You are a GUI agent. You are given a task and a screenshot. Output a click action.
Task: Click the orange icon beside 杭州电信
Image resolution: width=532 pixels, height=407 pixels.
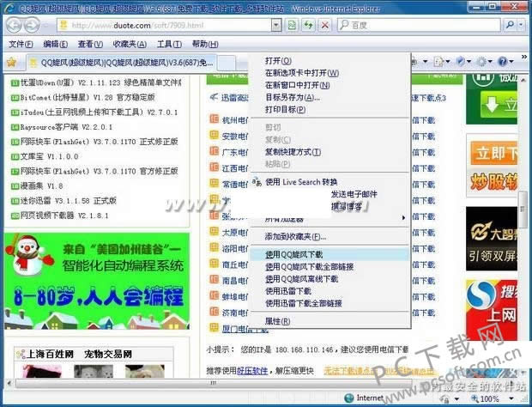(x=215, y=119)
